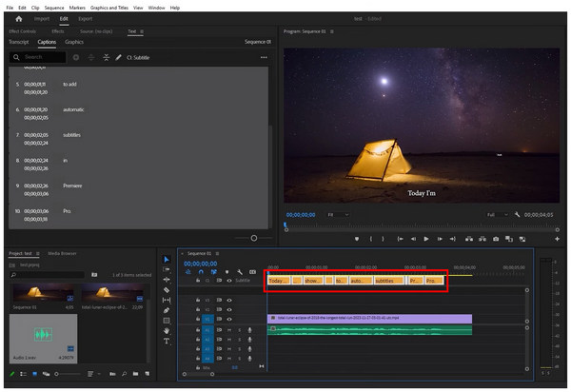Screen dimensions: 571x392
Task: Select the Razor tool
Action: pyautogui.click(x=167, y=290)
